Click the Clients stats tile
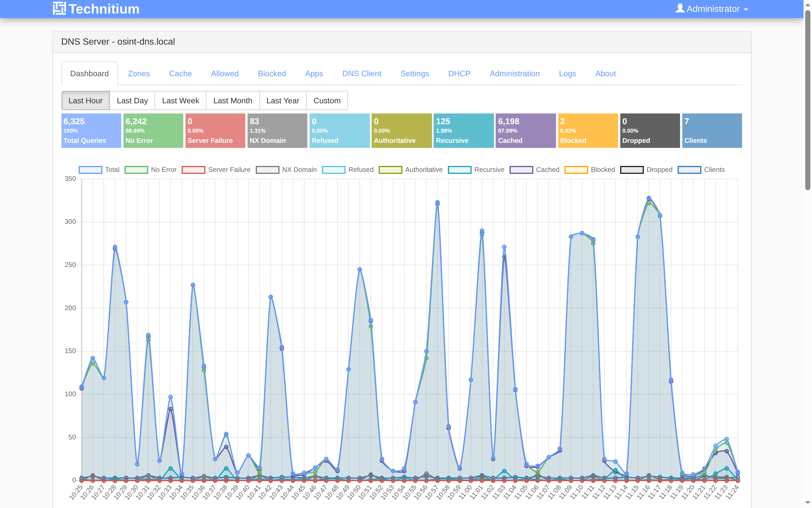 pyautogui.click(x=712, y=131)
